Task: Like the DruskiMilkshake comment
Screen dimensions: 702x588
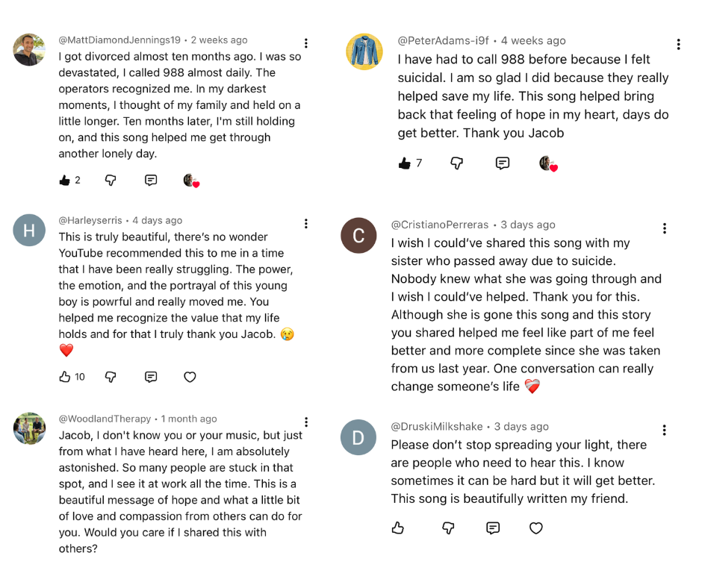Action: (398, 528)
